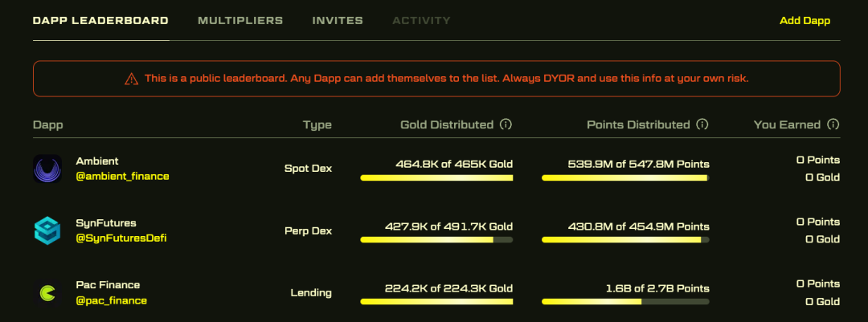This screenshot has width=868, height=322.
Task: Click the SynFutures dapp name
Action: pos(105,223)
